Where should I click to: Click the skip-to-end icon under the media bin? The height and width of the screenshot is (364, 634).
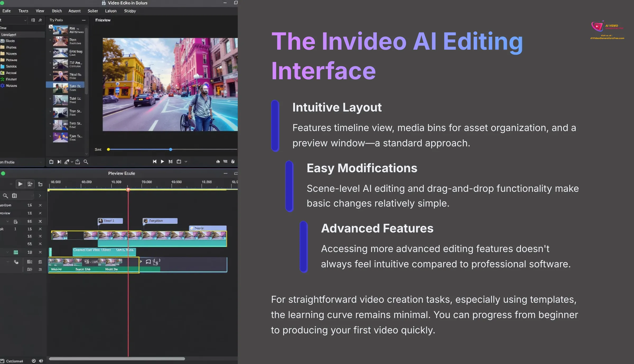(x=59, y=162)
